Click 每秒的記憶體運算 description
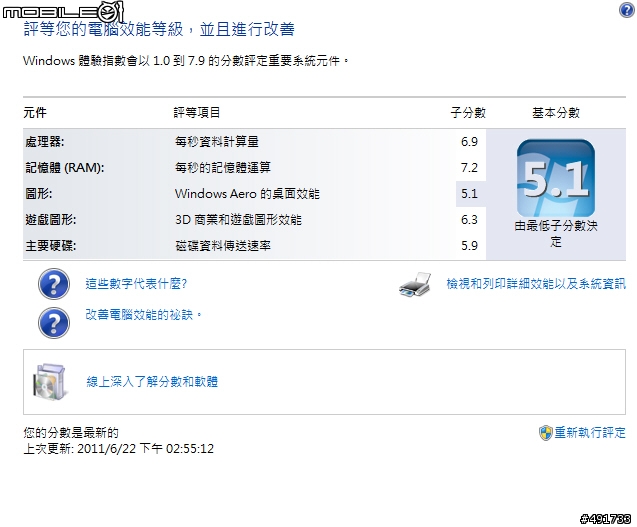Screen dimensions: 637x527 pos(223,168)
